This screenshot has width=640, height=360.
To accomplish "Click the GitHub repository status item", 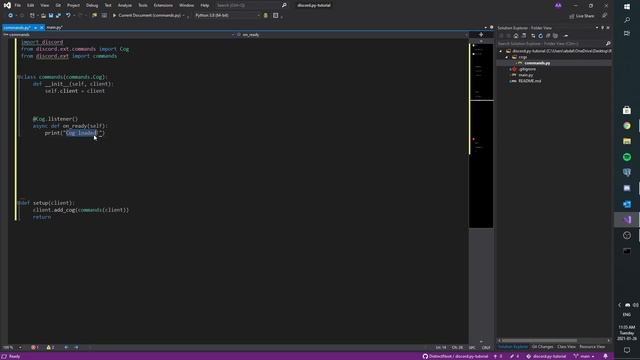I will click(x=455, y=357).
